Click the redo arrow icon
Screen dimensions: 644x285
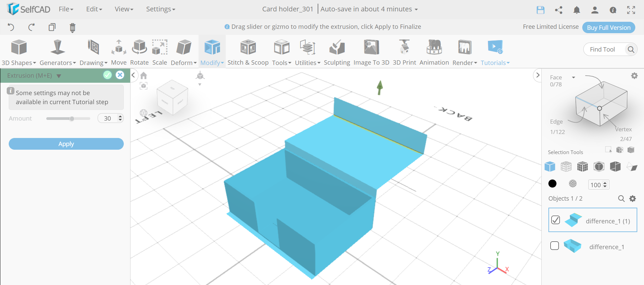coord(32,27)
